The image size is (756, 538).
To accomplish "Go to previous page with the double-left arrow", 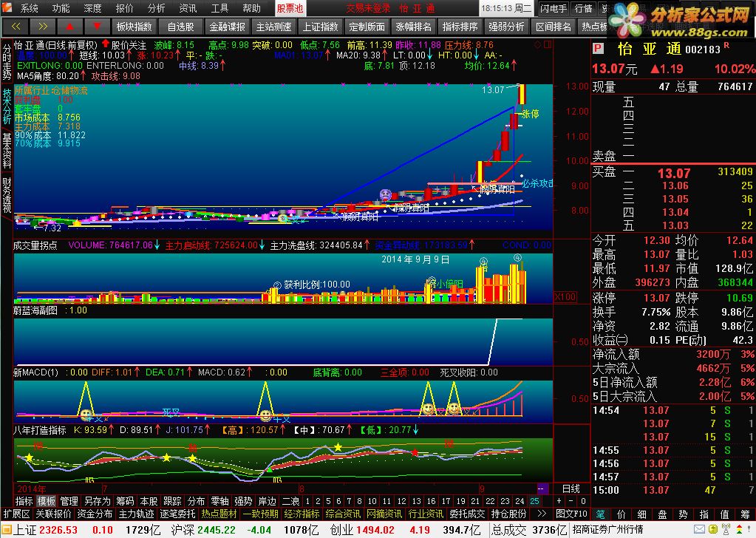I will (16, 27).
